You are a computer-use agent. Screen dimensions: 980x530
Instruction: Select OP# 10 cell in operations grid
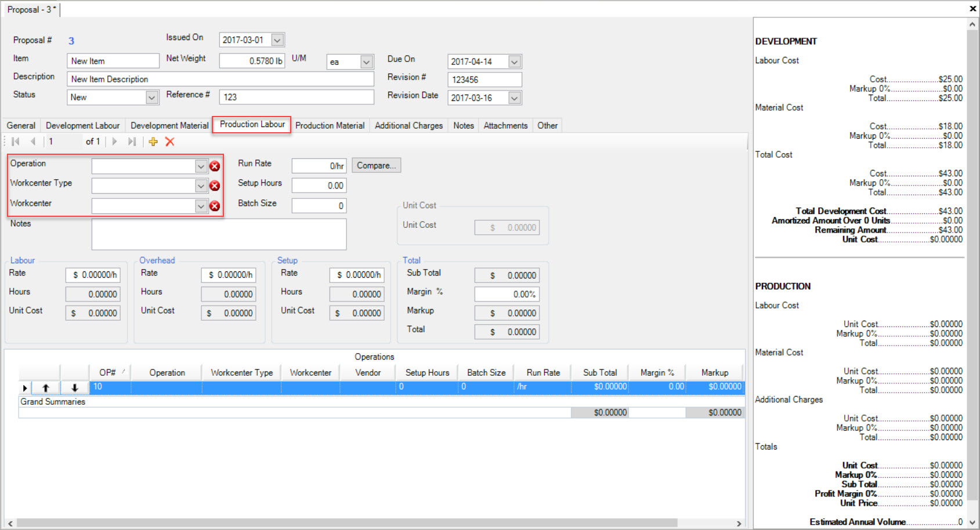click(x=110, y=387)
